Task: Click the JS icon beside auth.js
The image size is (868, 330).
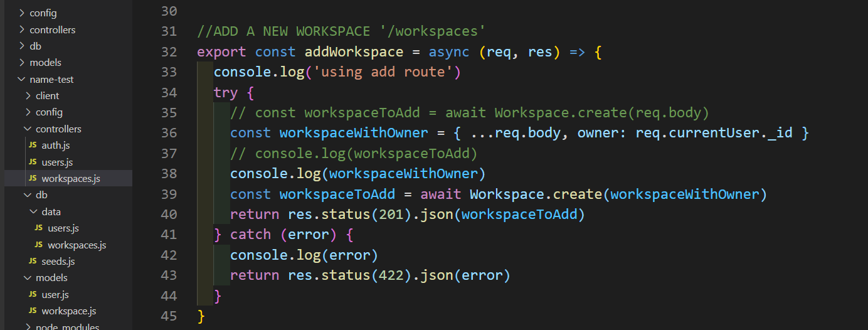Action: (x=33, y=146)
